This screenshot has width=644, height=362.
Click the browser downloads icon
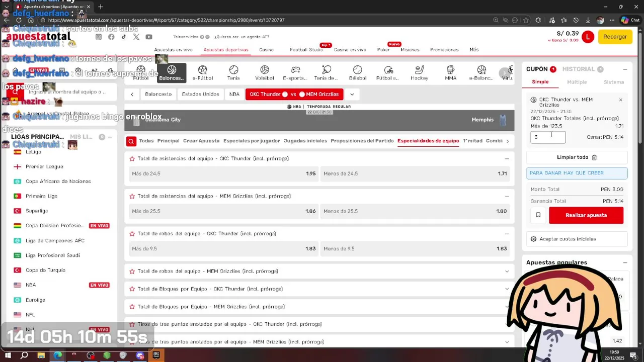588,20
